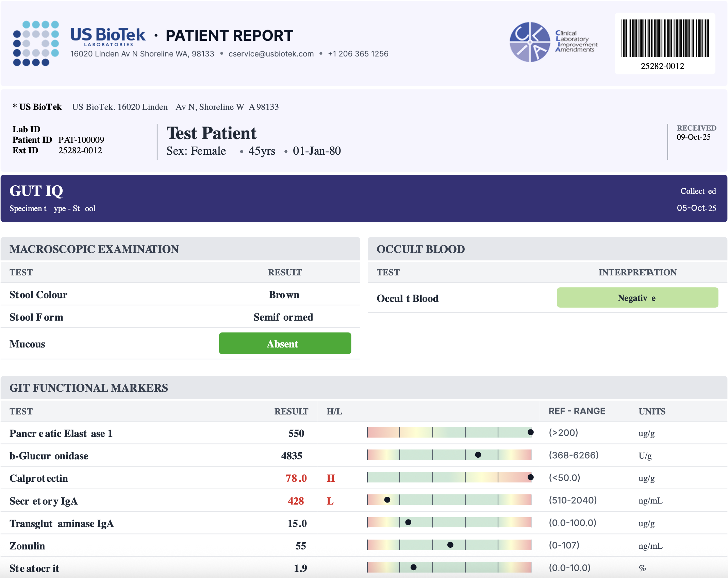Click the Steatocrit range bar marker
Viewport: 728px width, 578px height.
413,567
